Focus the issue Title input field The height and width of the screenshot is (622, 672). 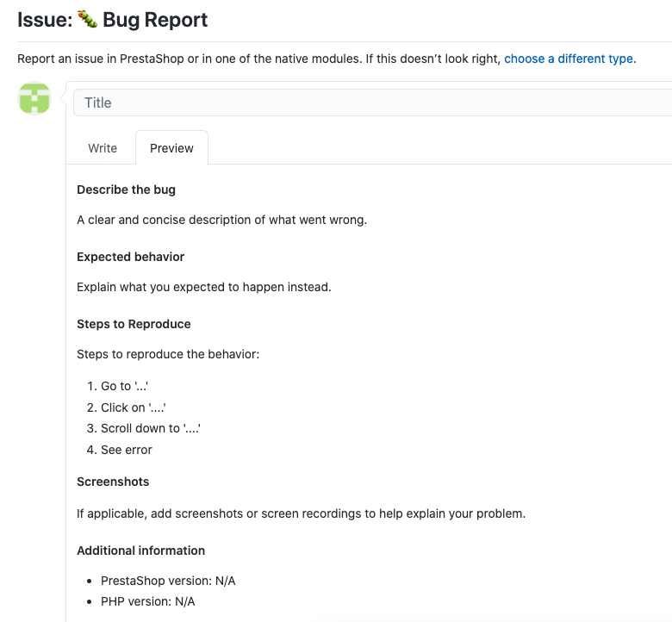coord(373,103)
